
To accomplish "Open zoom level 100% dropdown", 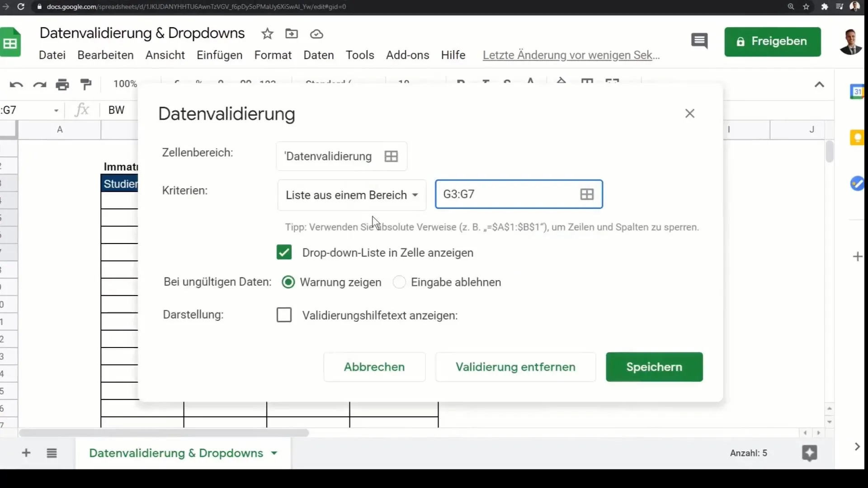I will tap(125, 84).
